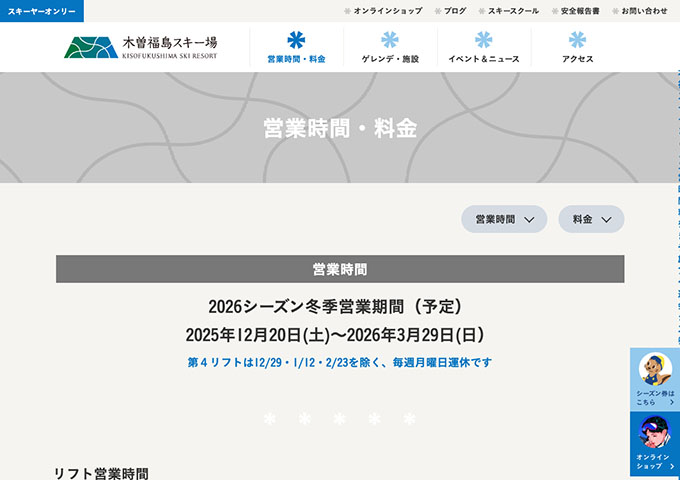Jump to section with 営業時間 dropdown button

[x=504, y=219]
